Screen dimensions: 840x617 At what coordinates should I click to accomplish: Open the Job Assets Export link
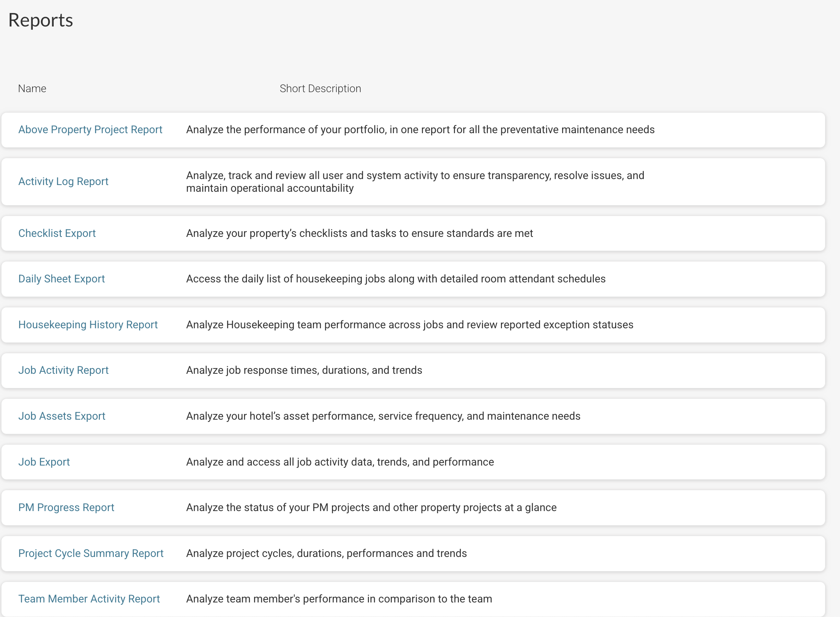click(x=62, y=416)
